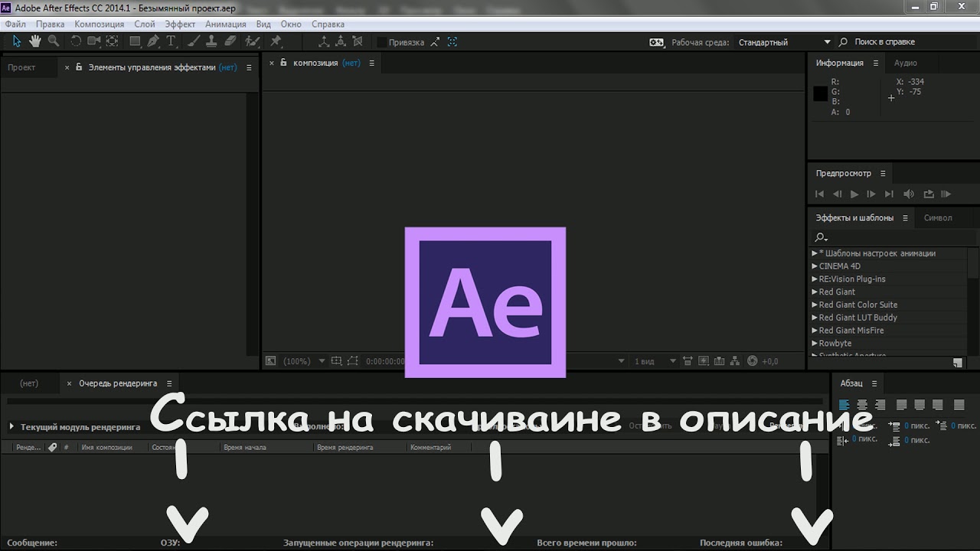Open the Окно menu
This screenshot has height=551, width=980.
pyautogui.click(x=291, y=24)
